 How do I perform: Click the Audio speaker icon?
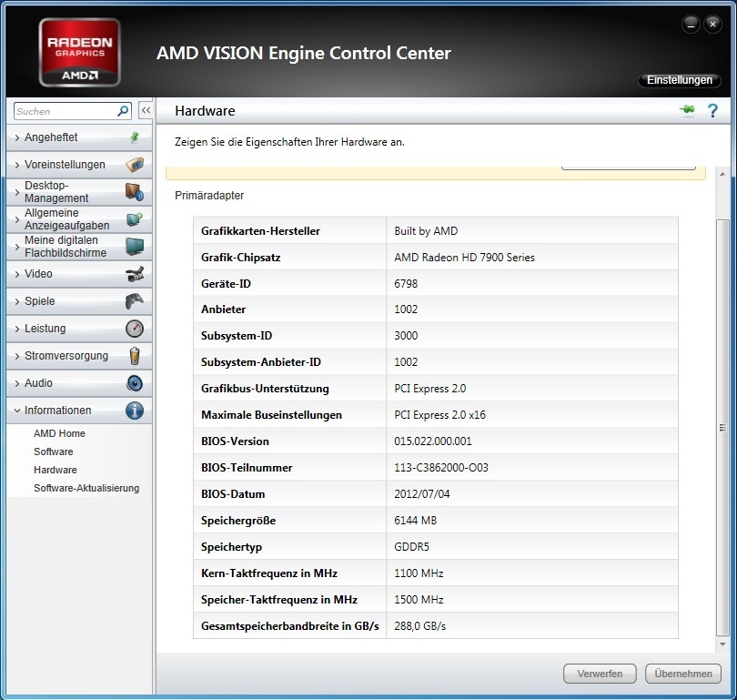tap(135, 383)
